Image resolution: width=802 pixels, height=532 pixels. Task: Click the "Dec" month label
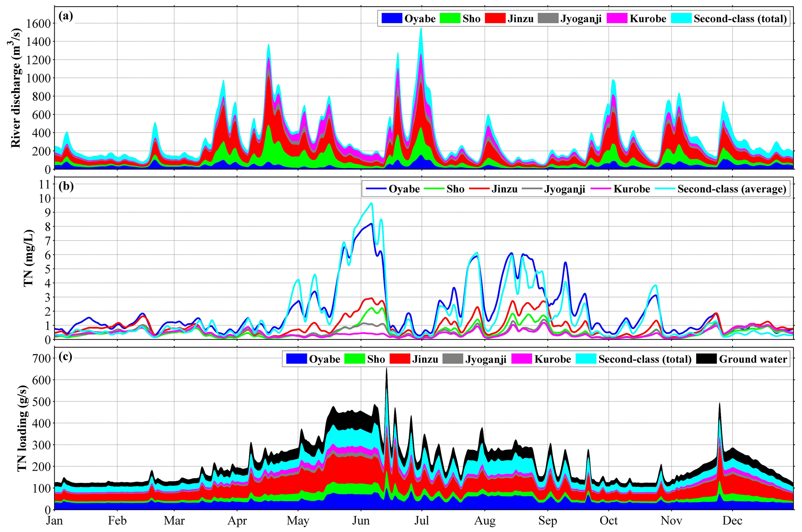pyautogui.click(x=732, y=520)
